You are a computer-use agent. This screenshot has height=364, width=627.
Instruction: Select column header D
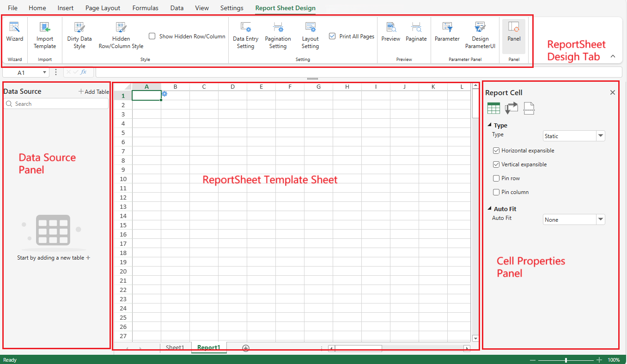pyautogui.click(x=232, y=86)
